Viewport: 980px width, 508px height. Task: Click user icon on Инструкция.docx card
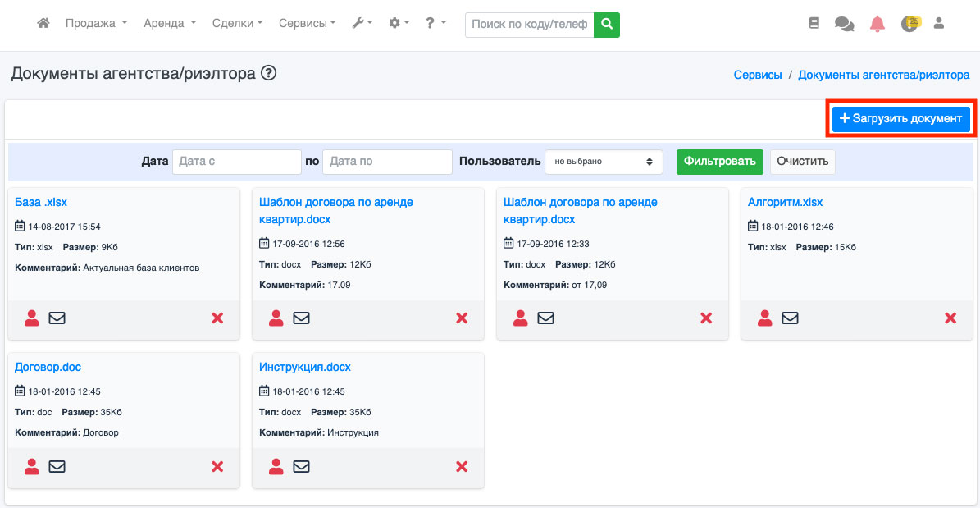276,467
